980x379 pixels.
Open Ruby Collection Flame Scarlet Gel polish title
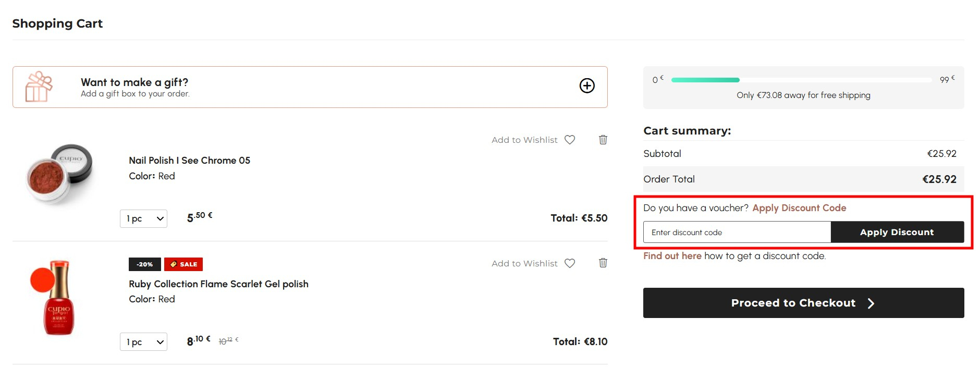coord(219,284)
